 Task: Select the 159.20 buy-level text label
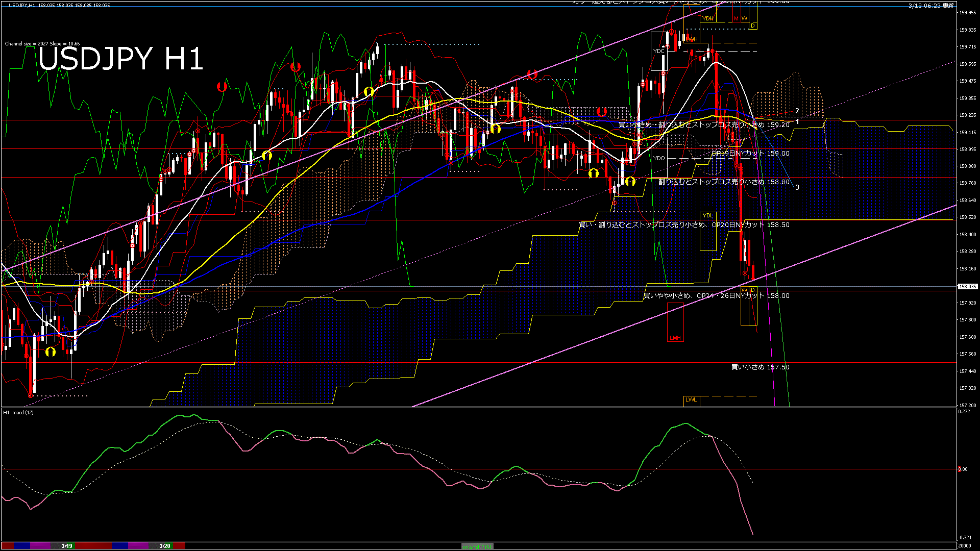click(x=703, y=124)
